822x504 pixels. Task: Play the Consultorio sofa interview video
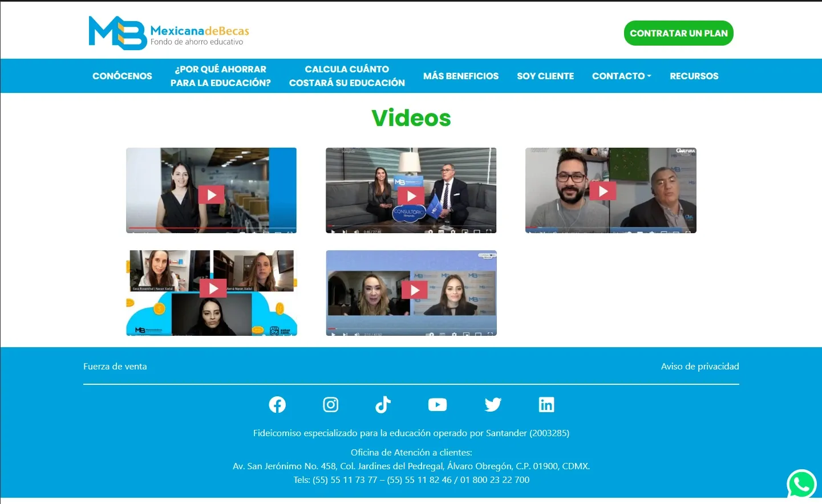411,194
